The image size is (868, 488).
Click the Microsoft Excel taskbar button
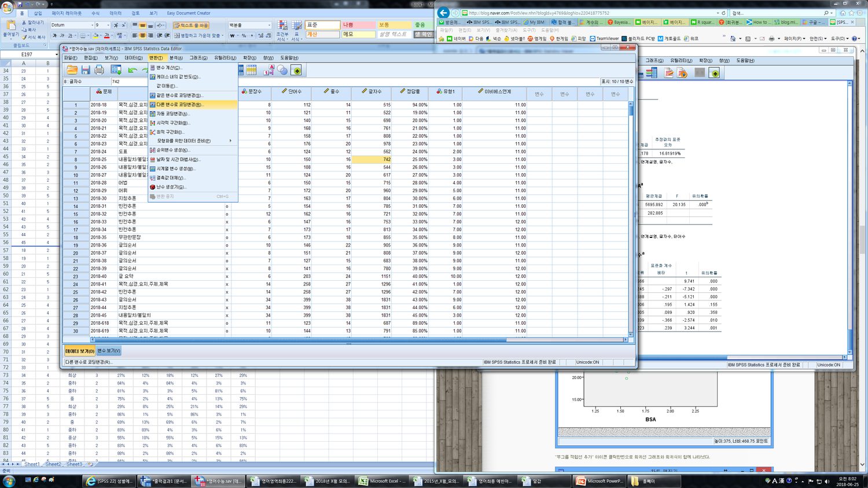click(x=383, y=481)
